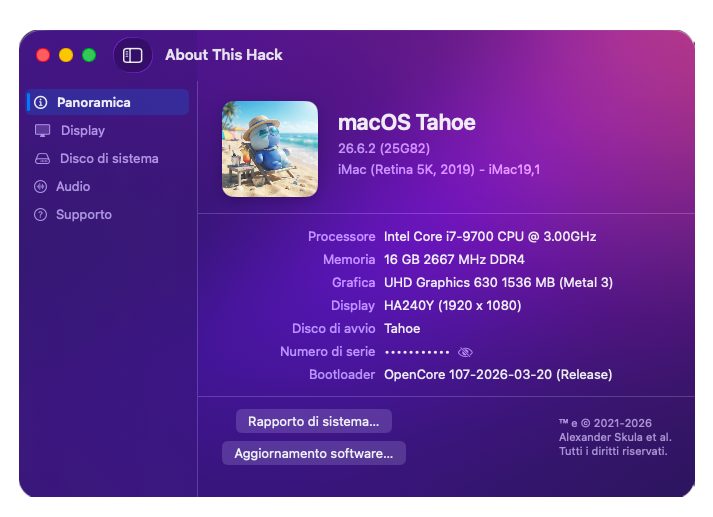The image size is (713, 517).
Task: Click the Tahoe startup disk value
Action: [402, 329]
